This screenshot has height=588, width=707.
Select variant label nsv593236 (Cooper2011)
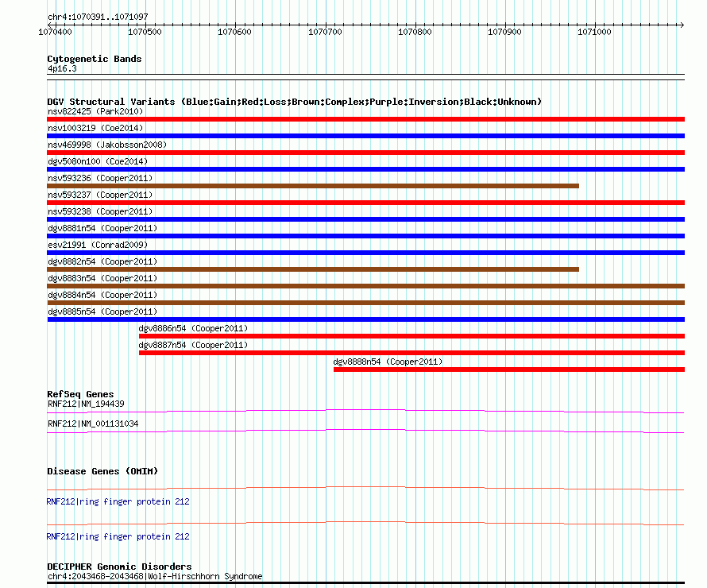coord(100,178)
